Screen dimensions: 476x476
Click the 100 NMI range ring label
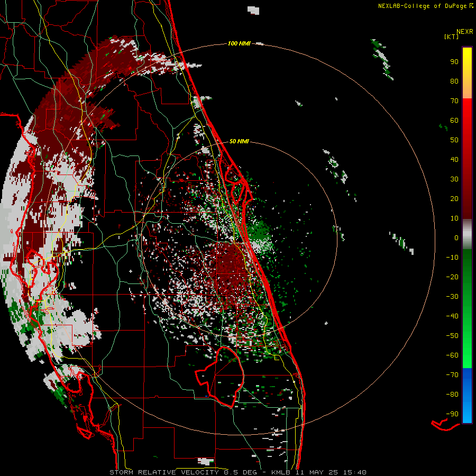point(239,43)
